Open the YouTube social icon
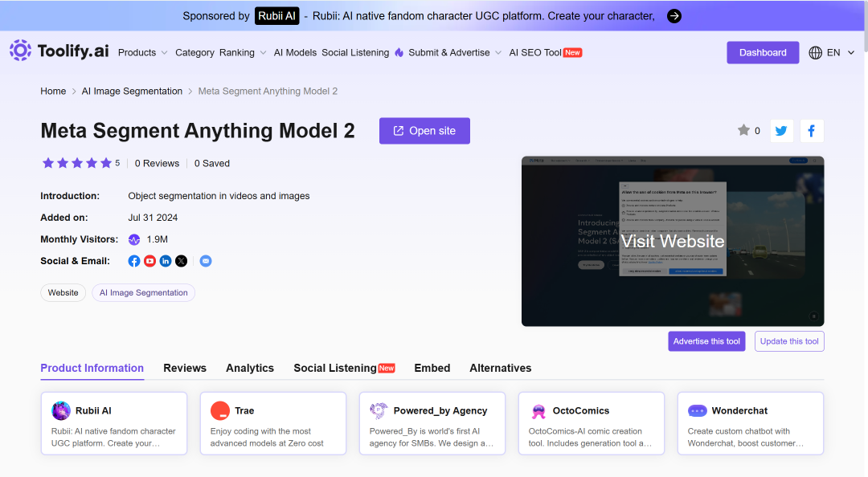The height and width of the screenshot is (477, 868). (x=149, y=261)
